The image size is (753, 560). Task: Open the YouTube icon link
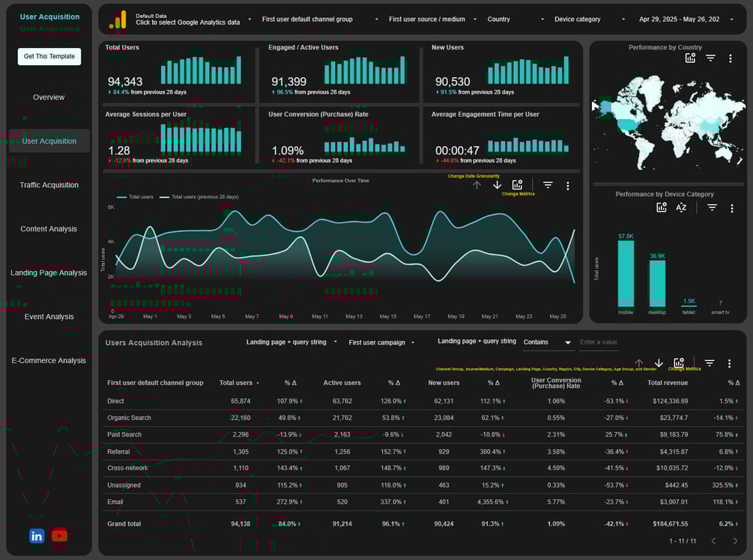(59, 535)
